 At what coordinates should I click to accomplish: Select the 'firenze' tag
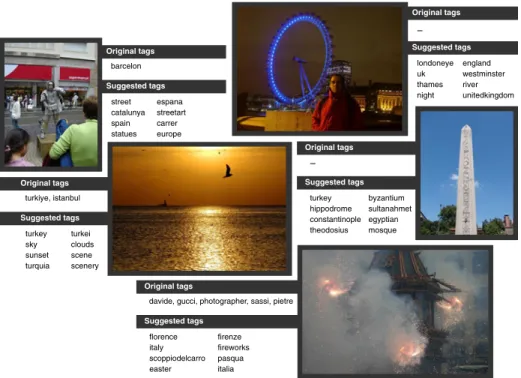pyautogui.click(x=230, y=337)
